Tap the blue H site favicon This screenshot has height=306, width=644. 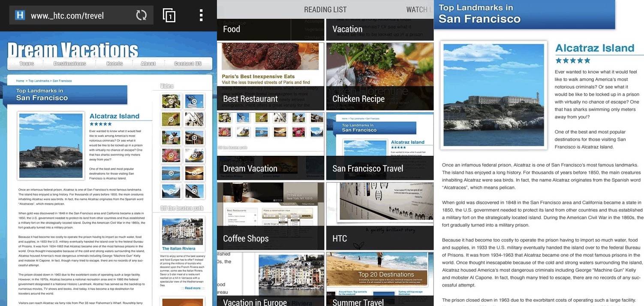pyautogui.click(x=20, y=16)
